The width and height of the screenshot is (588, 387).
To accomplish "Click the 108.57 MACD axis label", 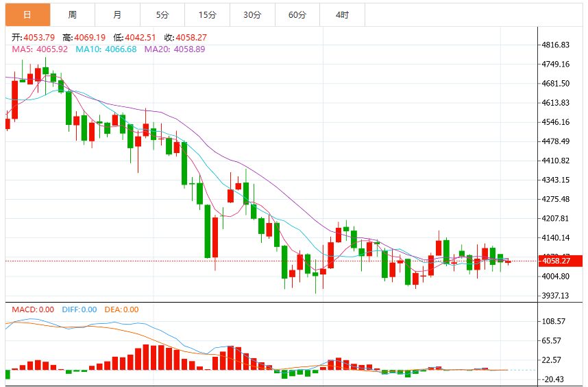I will 554,321.
